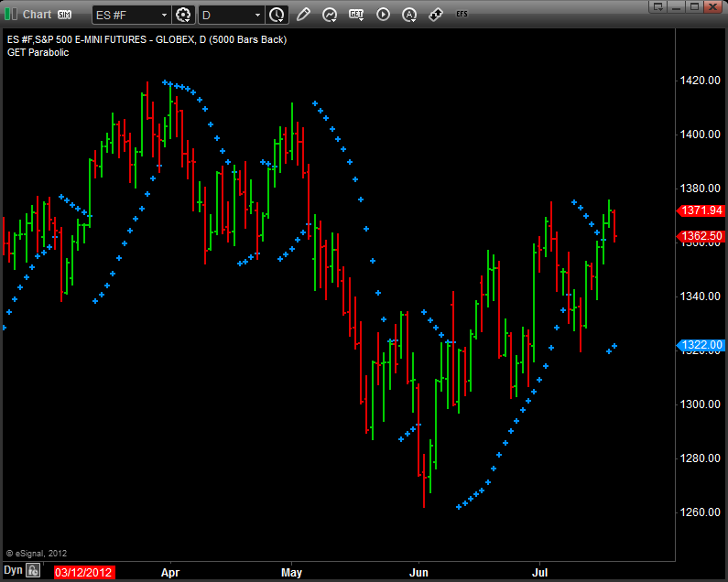Select the GET Parabolic study label
Screen dimensions: 728x582
(x=38, y=52)
